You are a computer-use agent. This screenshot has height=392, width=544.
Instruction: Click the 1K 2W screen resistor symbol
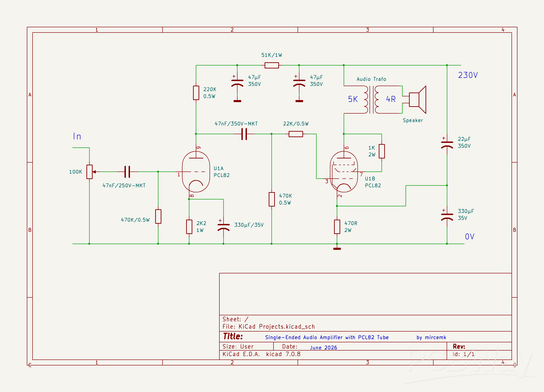[x=382, y=151]
